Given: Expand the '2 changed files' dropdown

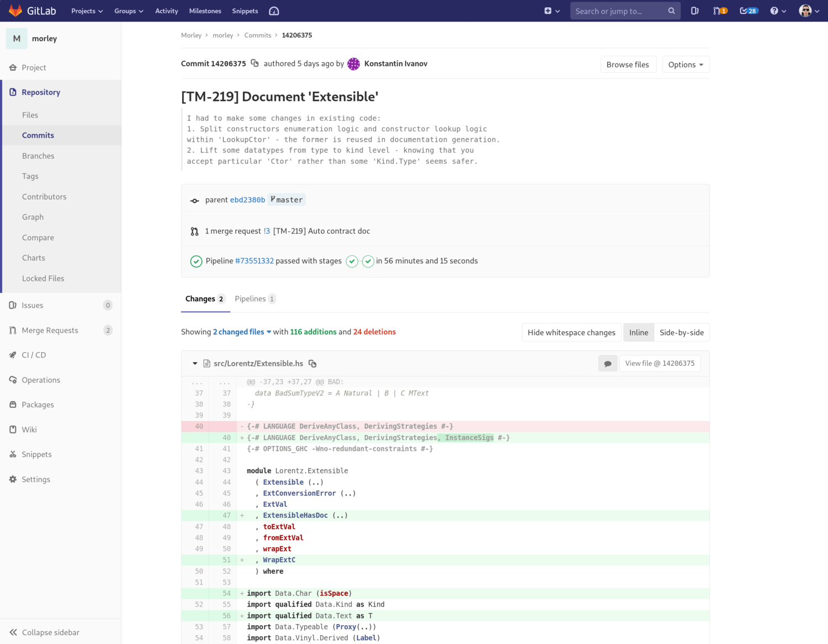Looking at the screenshot, I should [242, 332].
